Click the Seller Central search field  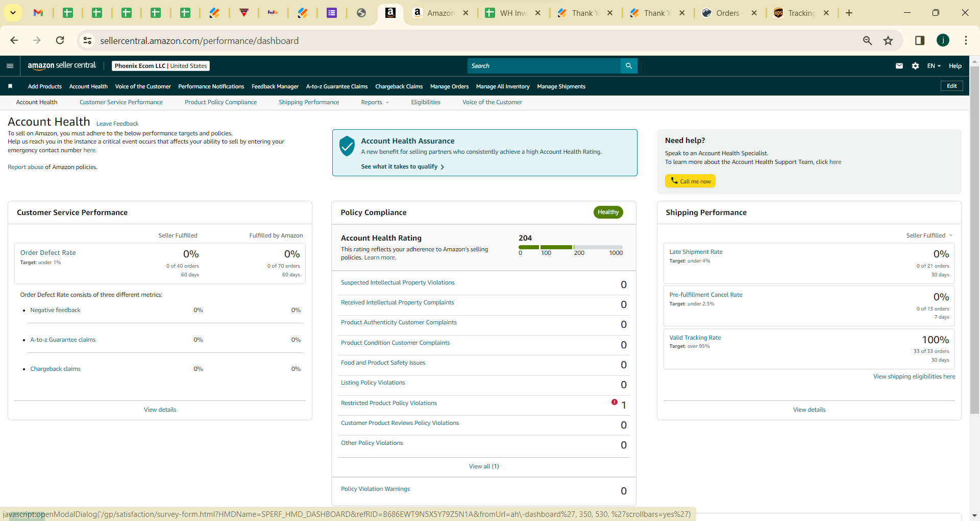544,66
